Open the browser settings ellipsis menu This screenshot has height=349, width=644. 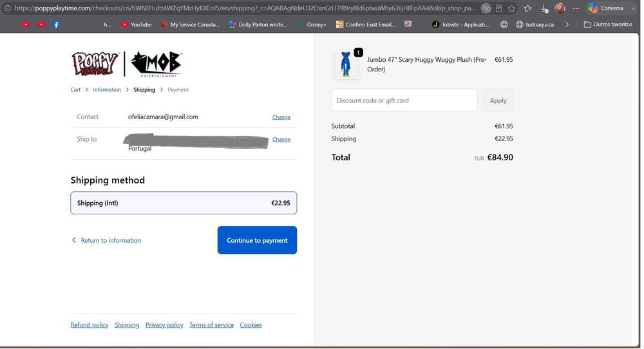576,8
